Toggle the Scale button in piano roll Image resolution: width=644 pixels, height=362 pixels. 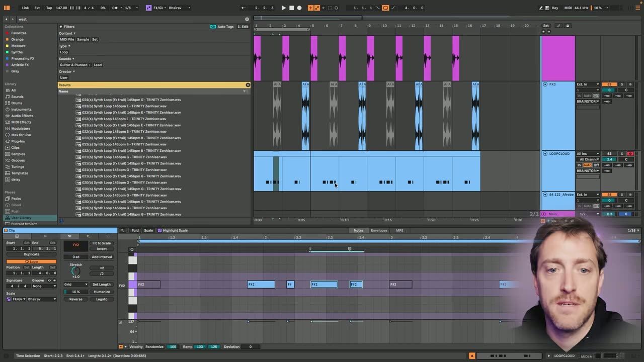(x=148, y=230)
